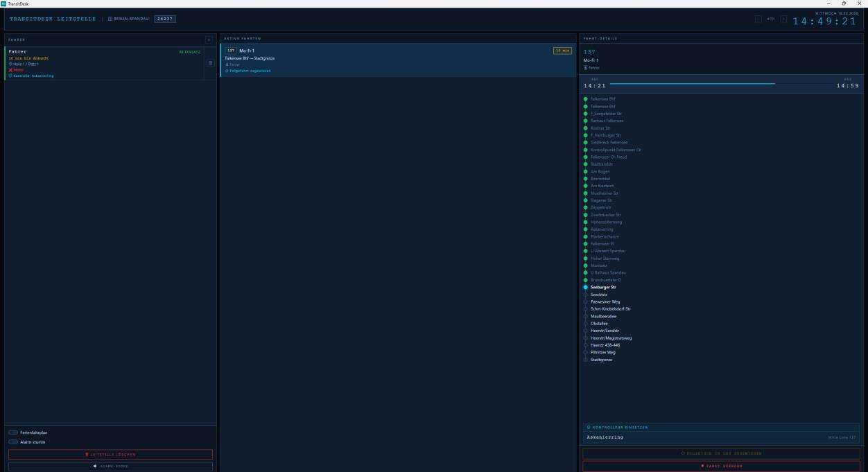
Task: Select the active trip 137 Mo-Fr 1
Action: (397, 60)
